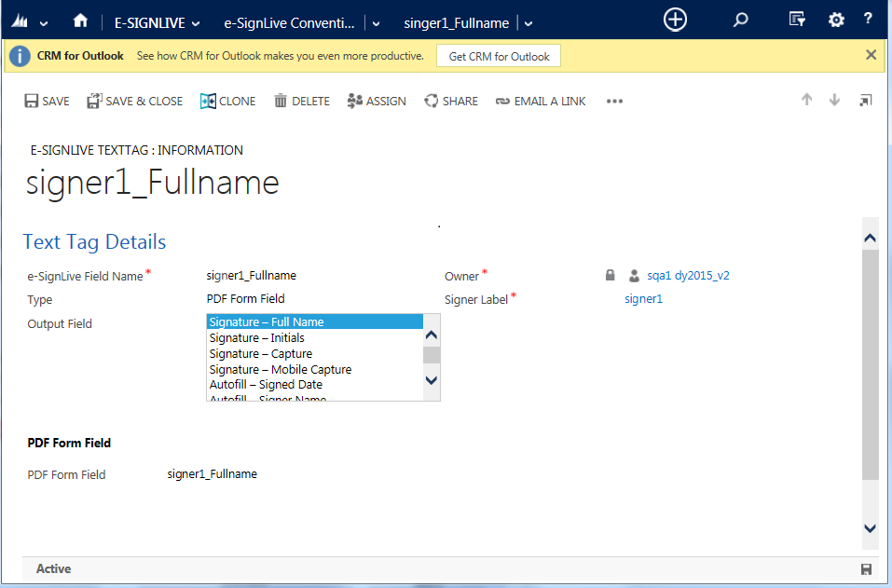Image resolution: width=892 pixels, height=588 pixels.
Task: Click the form scroll down arrow
Action: (x=870, y=528)
